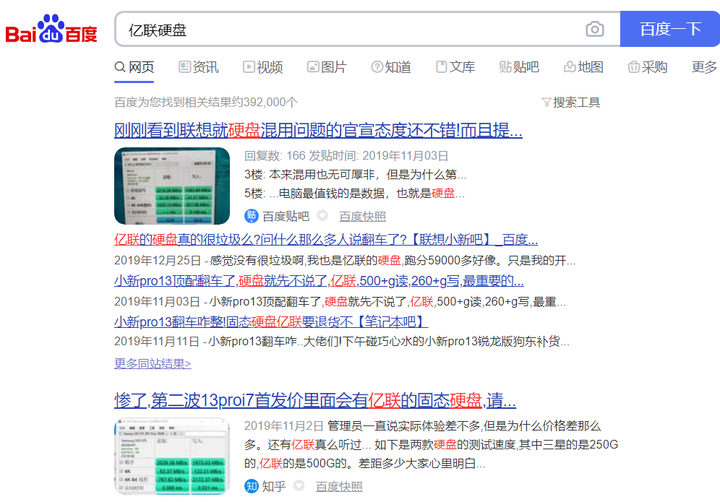Select the 网页 tab
Screen dimensions: 720x502
point(134,67)
